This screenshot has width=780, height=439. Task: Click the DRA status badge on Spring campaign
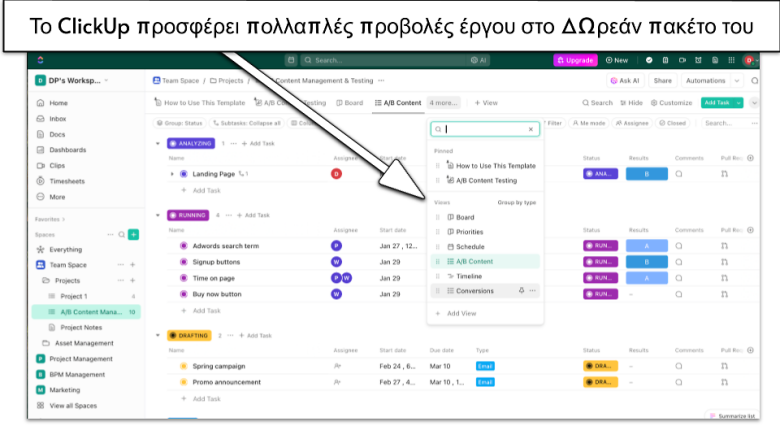tap(600, 366)
